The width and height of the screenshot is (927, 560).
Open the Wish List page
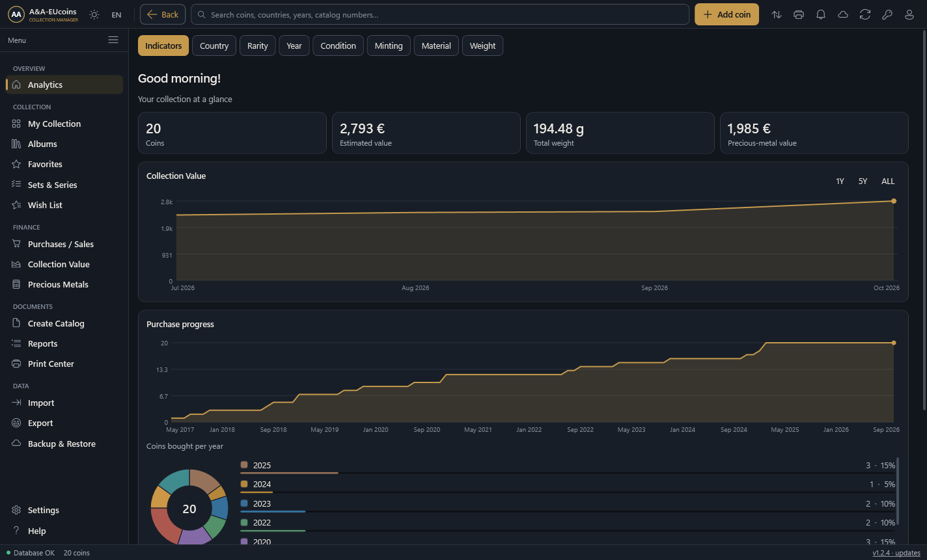[64, 205]
